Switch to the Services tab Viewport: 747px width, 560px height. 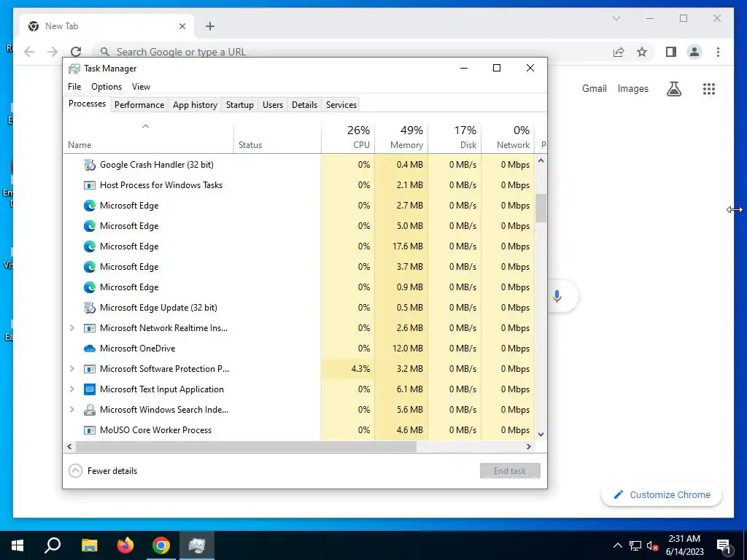click(x=341, y=105)
